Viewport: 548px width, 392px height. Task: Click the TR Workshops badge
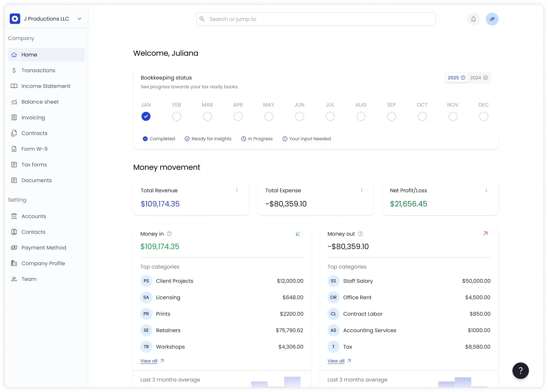(x=146, y=347)
